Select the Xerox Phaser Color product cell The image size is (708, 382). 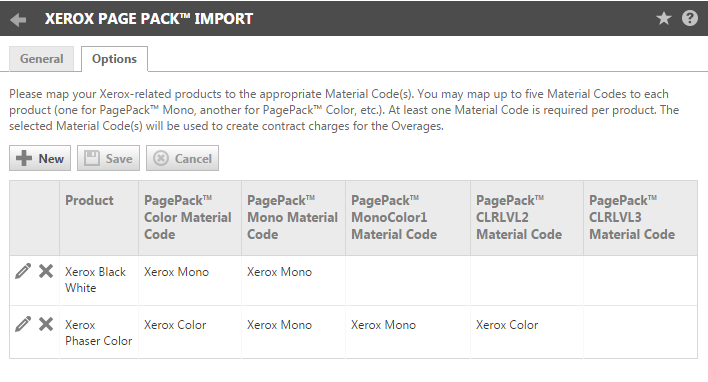(99, 332)
